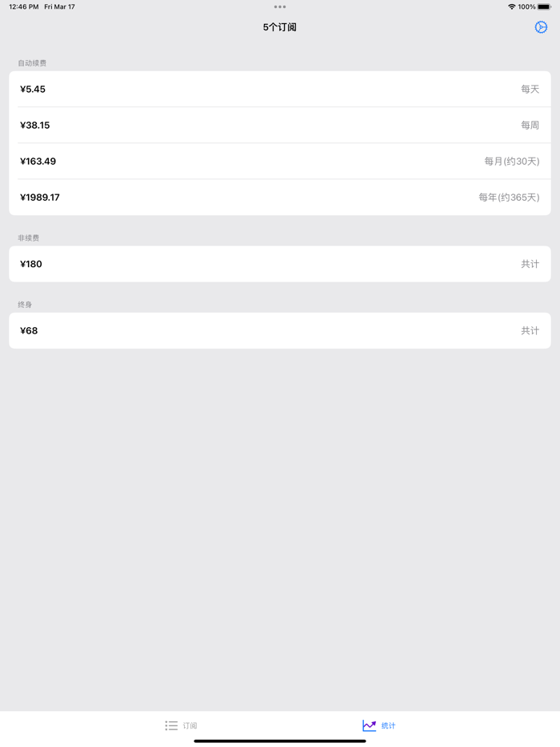Tap the 5个订阅 page title

(280, 27)
